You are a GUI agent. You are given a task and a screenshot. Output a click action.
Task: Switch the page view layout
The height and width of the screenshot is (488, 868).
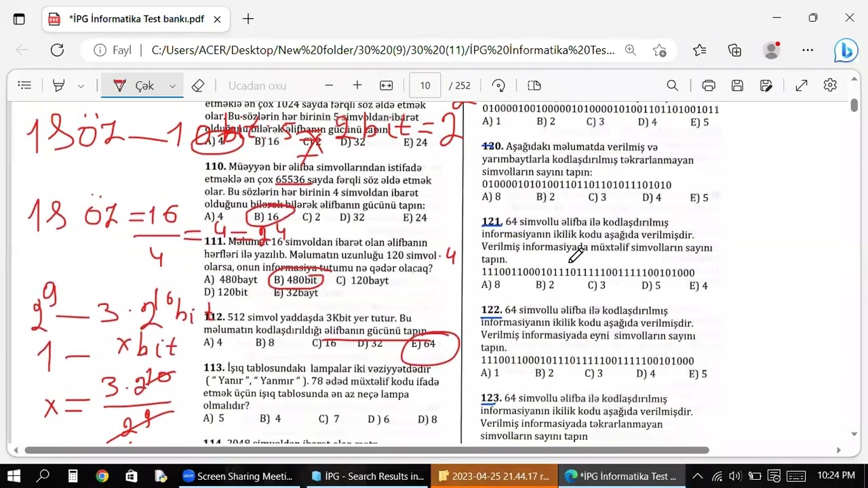534,85
